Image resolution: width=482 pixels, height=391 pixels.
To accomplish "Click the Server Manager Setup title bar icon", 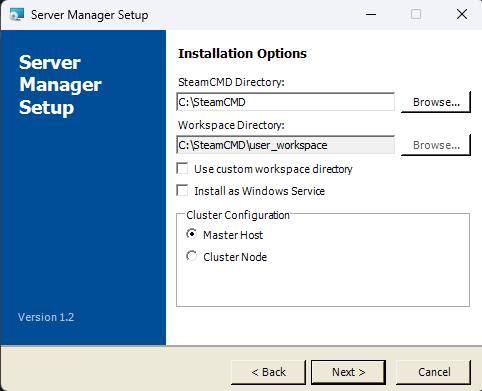I will tap(17, 15).
